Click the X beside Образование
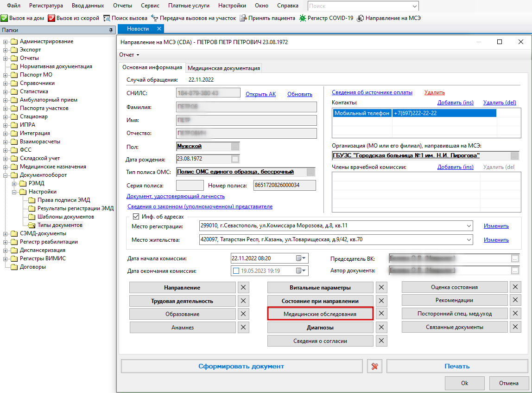The image size is (532, 393). pos(243,314)
